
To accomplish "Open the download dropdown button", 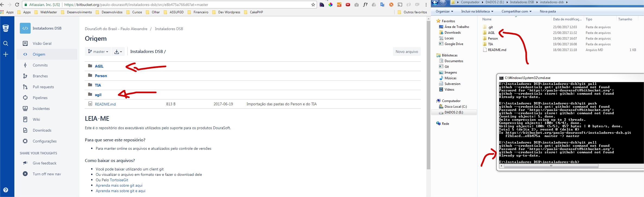I will click(118, 52).
